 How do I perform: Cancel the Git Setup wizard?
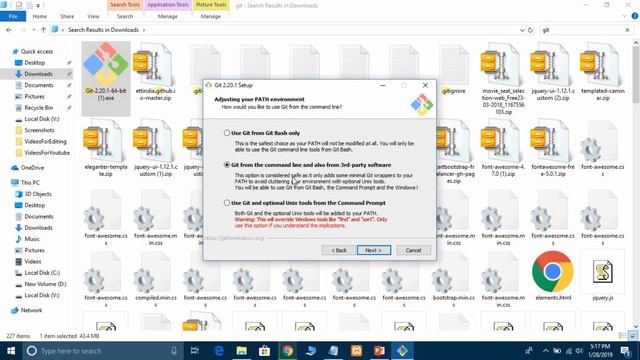(413, 250)
